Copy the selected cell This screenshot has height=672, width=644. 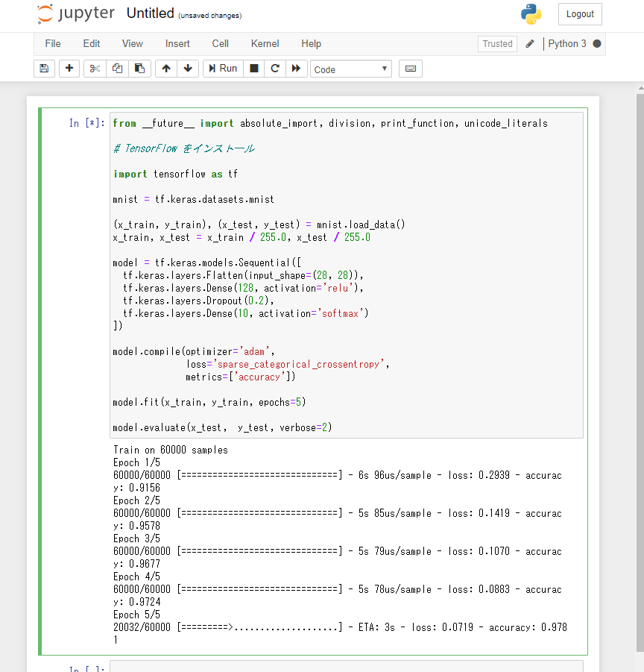[x=116, y=68]
